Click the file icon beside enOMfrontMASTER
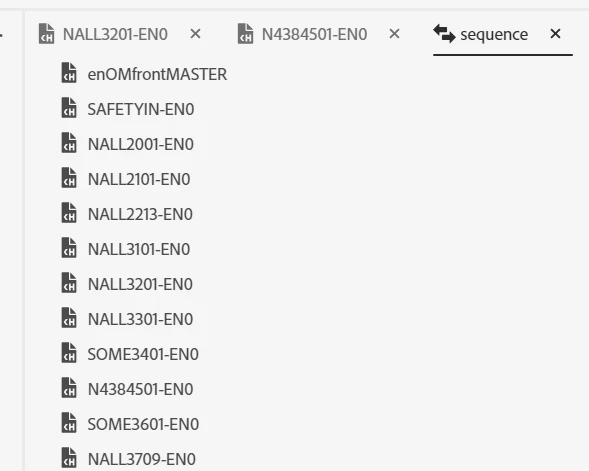The image size is (589, 471). (x=69, y=72)
